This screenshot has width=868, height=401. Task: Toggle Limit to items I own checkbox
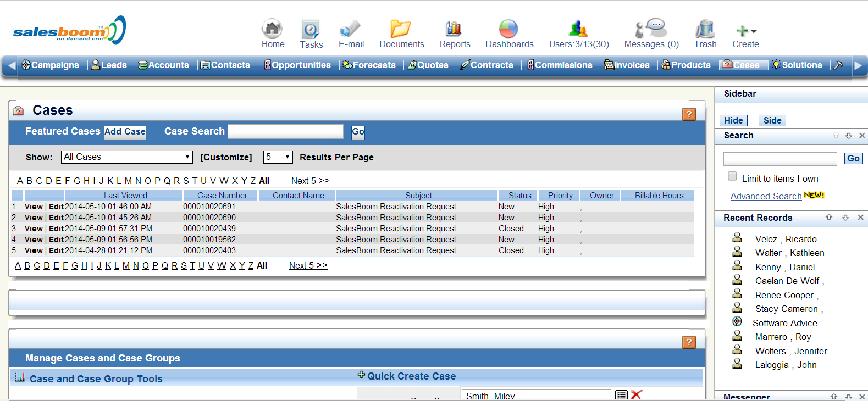(732, 176)
